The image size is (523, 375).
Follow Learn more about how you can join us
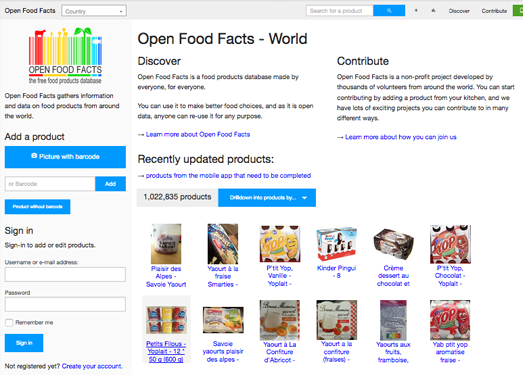click(x=401, y=137)
